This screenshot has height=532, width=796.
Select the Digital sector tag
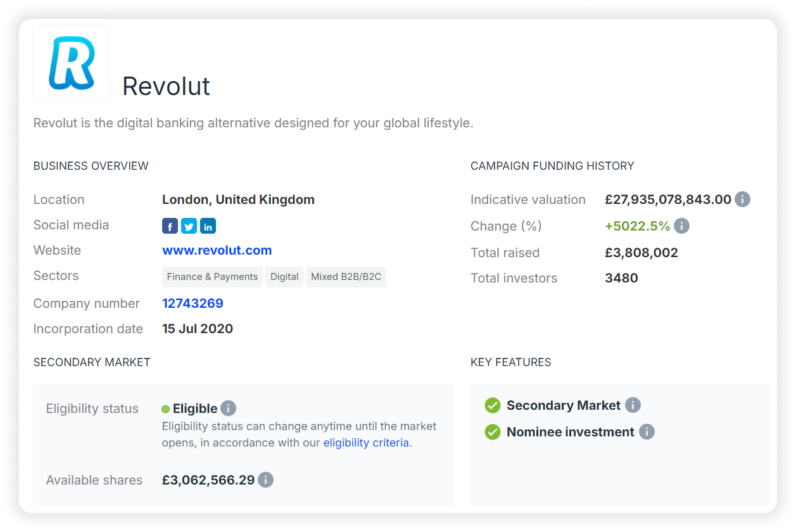tap(284, 277)
